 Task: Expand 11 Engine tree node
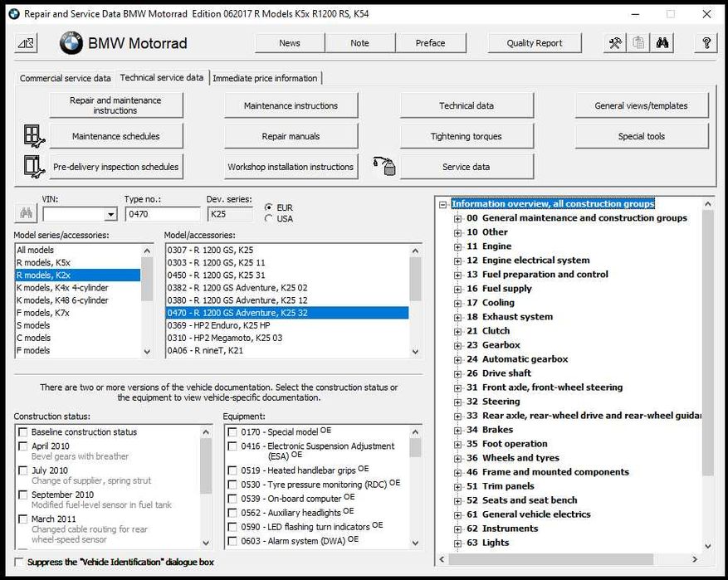coord(457,246)
